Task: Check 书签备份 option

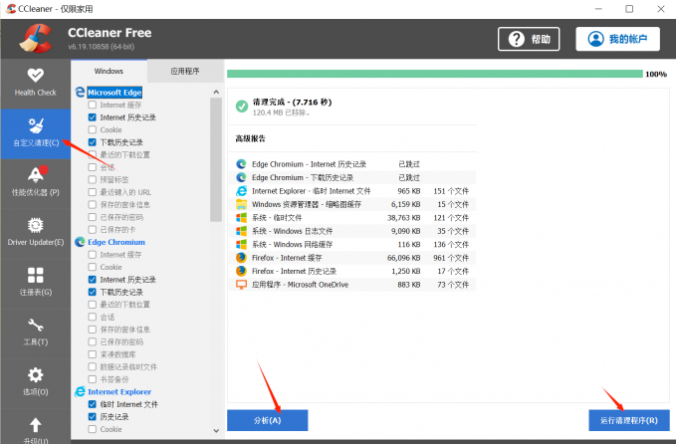Action: point(92,380)
